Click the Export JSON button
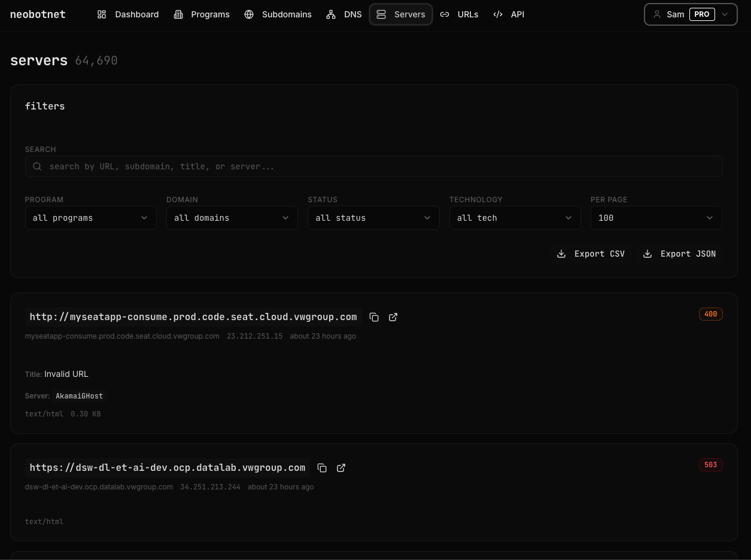The height and width of the screenshot is (560, 751). [679, 254]
